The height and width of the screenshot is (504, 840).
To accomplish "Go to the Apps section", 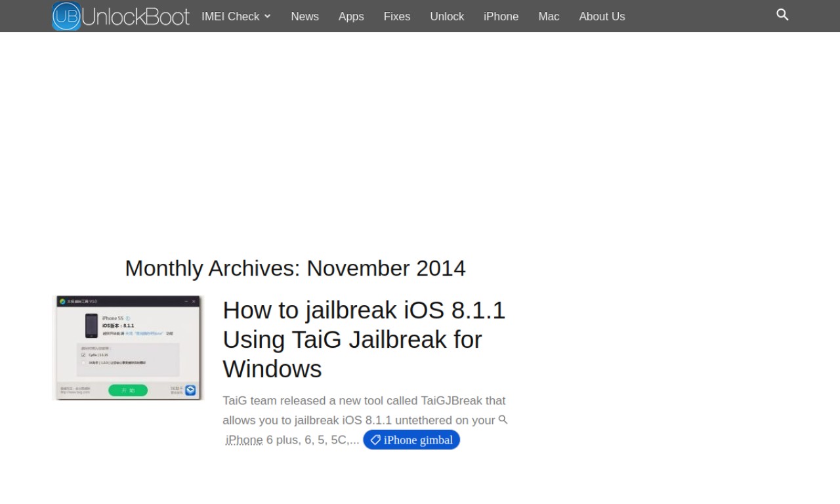I will pos(351,16).
